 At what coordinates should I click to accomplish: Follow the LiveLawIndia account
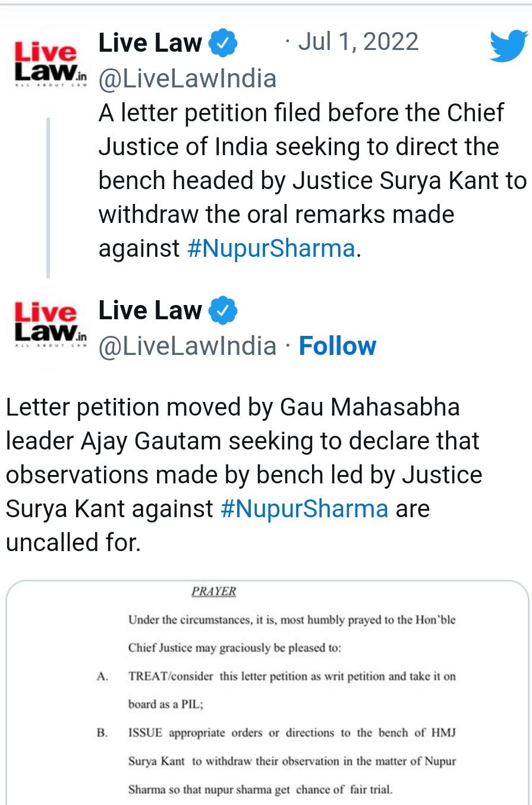[338, 345]
